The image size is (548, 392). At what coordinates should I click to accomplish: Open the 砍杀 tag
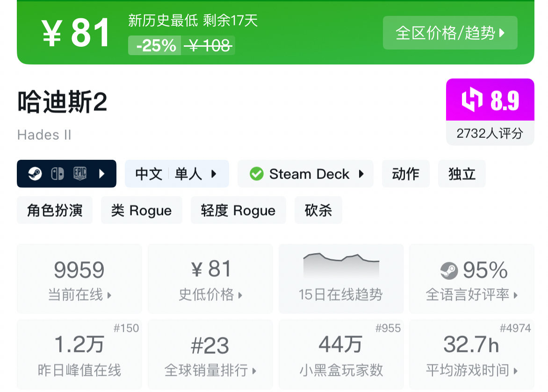click(x=318, y=210)
